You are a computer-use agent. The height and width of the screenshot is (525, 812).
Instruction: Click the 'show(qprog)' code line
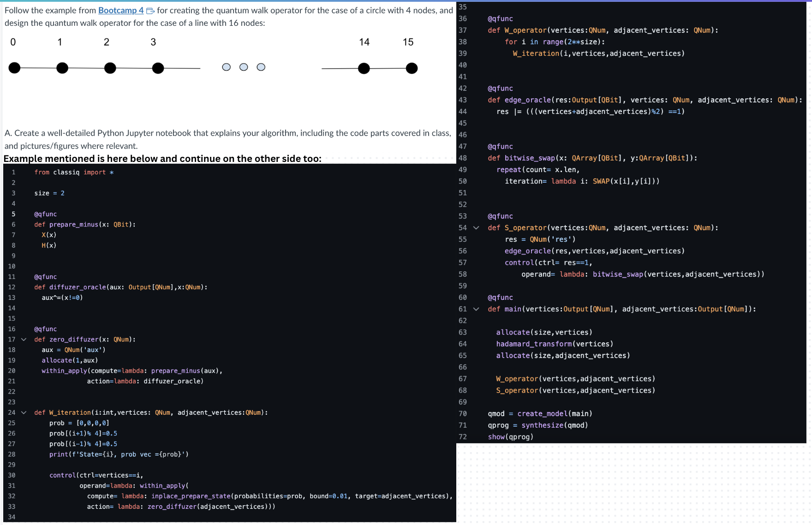(x=511, y=437)
